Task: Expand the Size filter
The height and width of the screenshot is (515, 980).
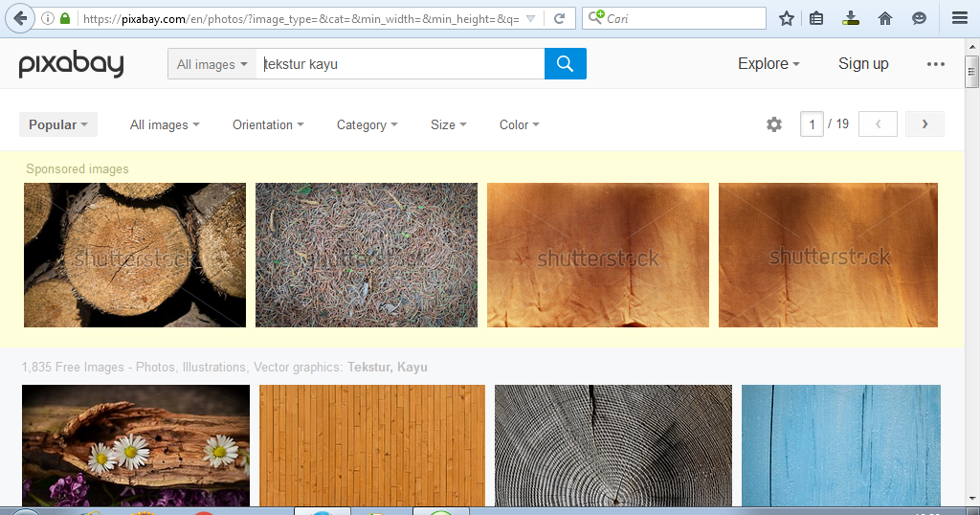Action: pyautogui.click(x=449, y=125)
